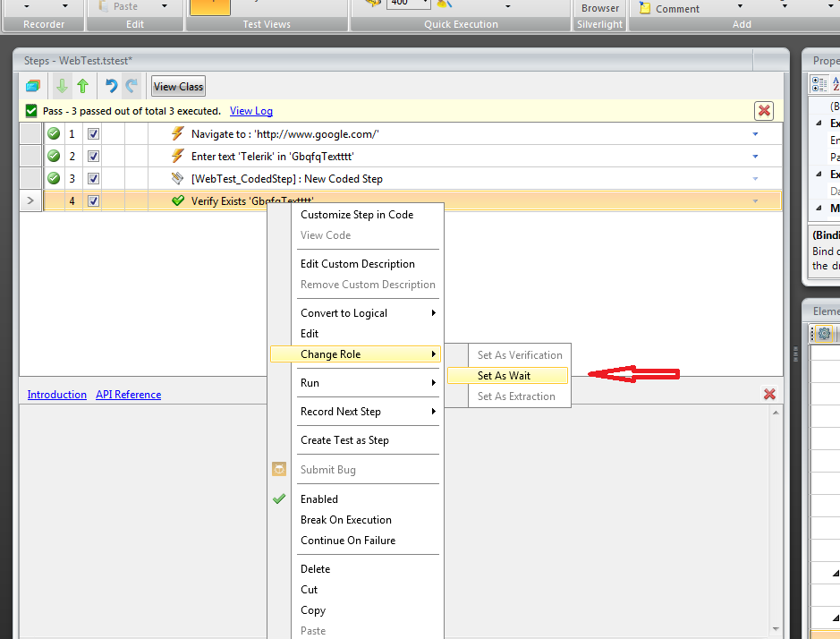Image resolution: width=840 pixels, height=639 pixels.
Task: Toggle checkbox for step 3 Coded Step
Action: (94, 178)
